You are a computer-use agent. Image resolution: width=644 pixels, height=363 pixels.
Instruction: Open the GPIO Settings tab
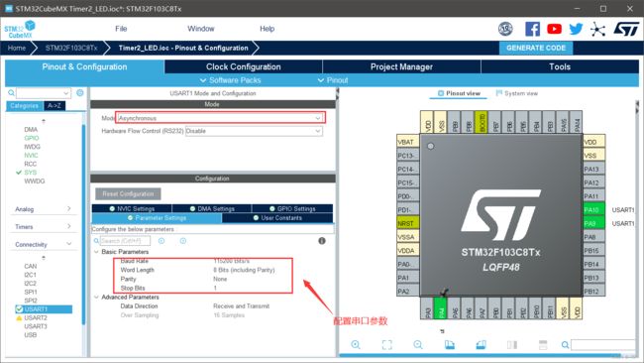pos(292,208)
